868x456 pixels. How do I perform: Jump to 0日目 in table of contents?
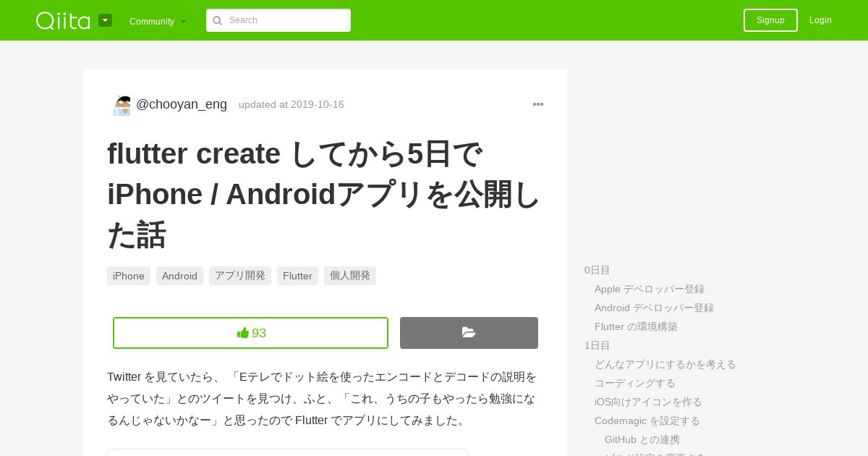(x=597, y=270)
